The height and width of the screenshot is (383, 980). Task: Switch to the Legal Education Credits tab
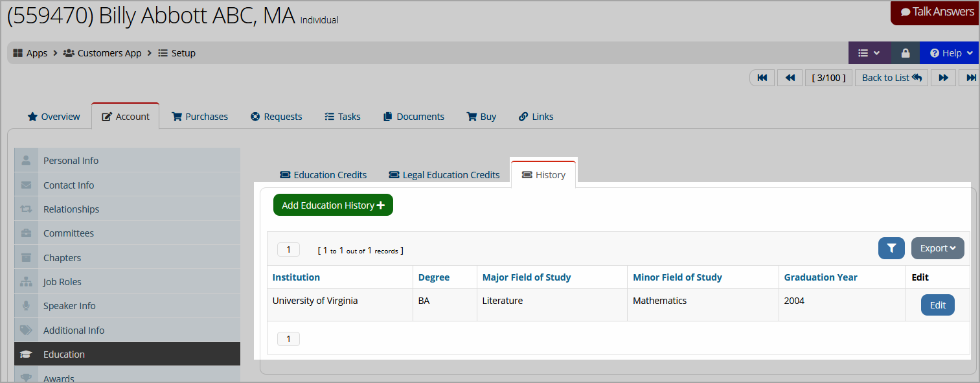444,175
